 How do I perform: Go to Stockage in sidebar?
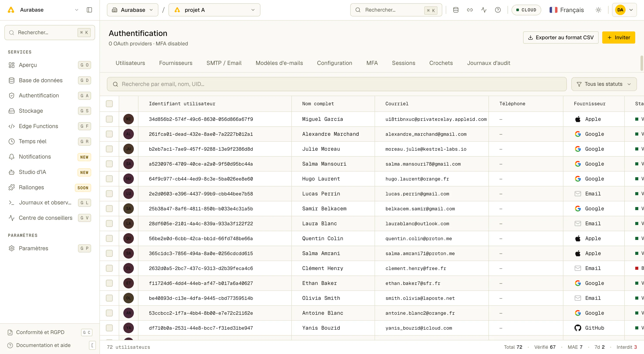point(50,111)
